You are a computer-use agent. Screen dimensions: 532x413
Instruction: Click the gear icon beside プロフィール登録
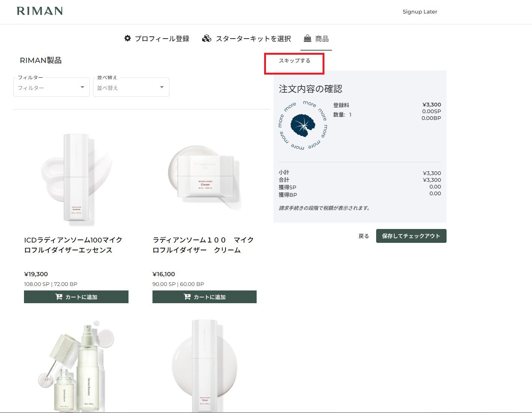(128, 38)
